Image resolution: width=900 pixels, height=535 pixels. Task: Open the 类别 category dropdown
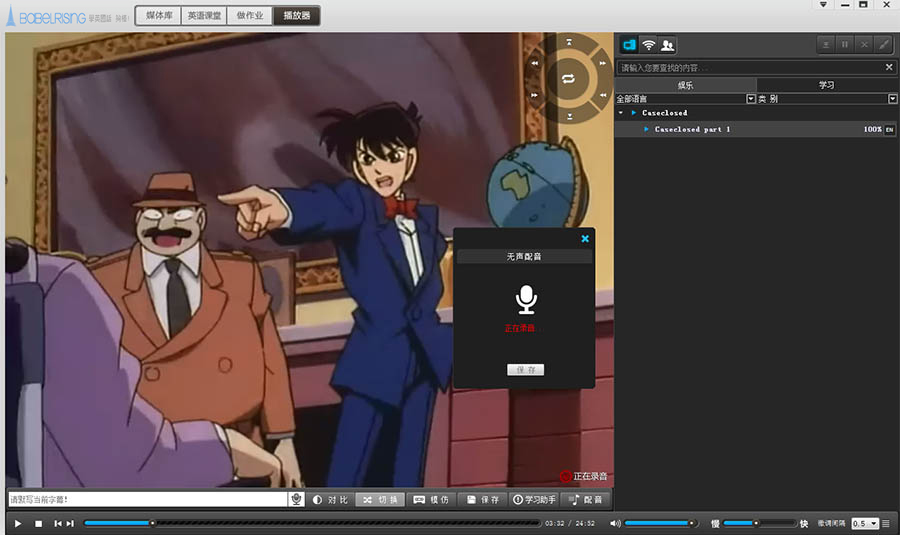[x=893, y=99]
